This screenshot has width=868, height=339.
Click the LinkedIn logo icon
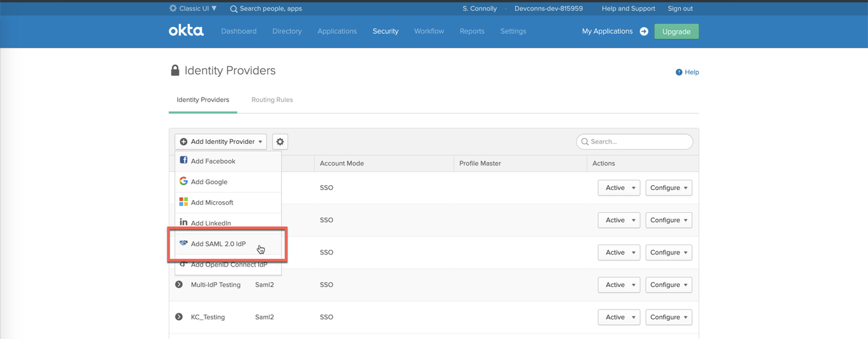click(183, 223)
